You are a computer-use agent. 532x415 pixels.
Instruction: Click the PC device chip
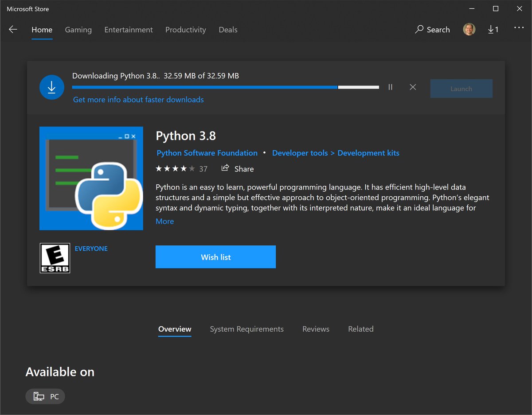45,396
